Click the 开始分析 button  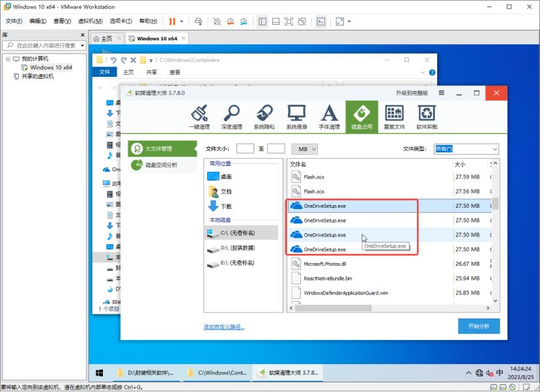coord(479,326)
